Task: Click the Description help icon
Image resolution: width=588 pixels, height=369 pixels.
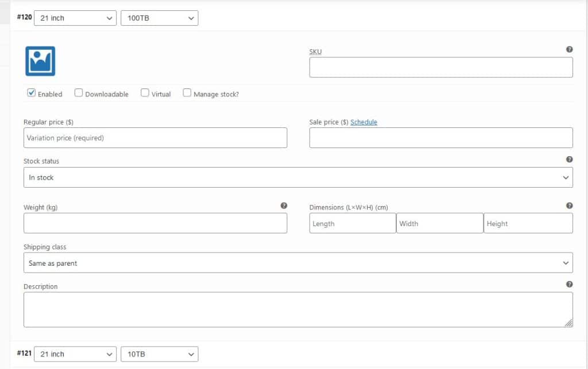Action: click(x=570, y=283)
